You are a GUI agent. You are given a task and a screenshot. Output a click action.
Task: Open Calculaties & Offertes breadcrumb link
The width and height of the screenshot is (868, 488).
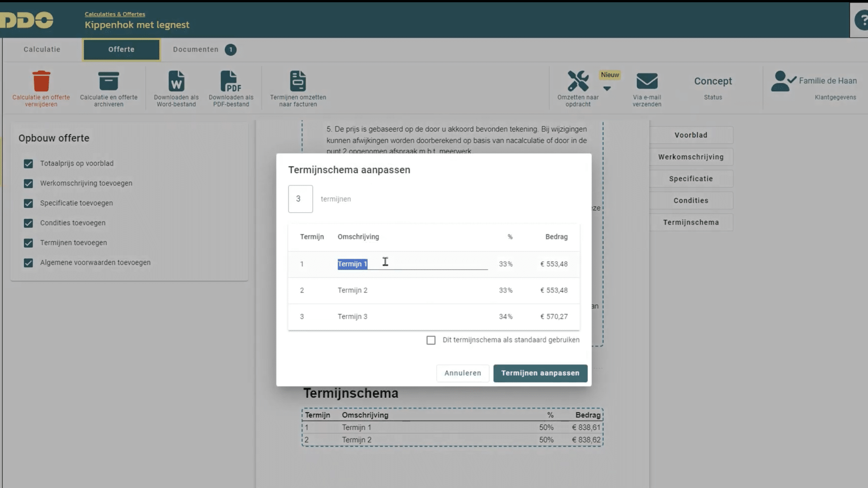pyautogui.click(x=115, y=14)
